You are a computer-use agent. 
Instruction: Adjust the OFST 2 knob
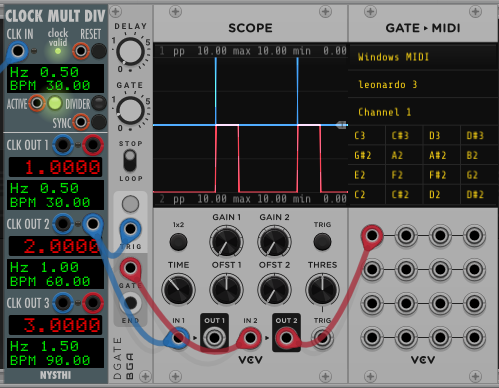[x=274, y=290]
